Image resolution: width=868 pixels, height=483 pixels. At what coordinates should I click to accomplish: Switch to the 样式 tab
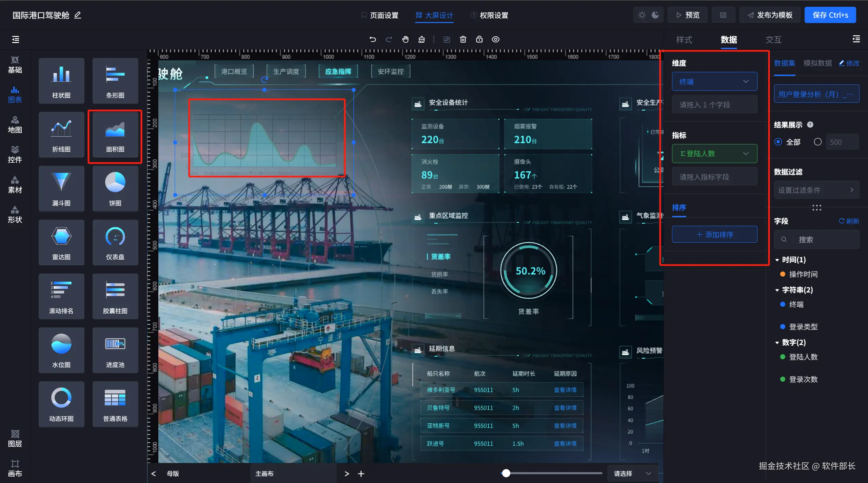point(684,40)
